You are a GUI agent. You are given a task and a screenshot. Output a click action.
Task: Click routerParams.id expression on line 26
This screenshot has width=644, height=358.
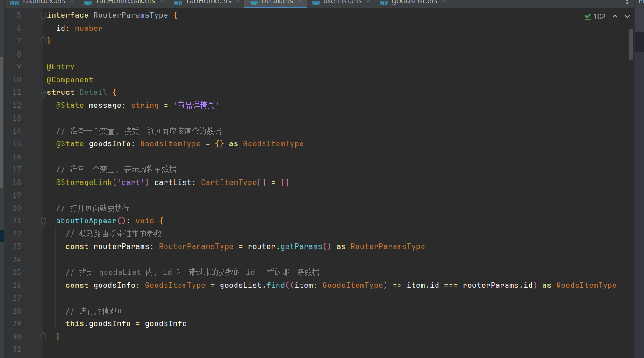coord(498,285)
